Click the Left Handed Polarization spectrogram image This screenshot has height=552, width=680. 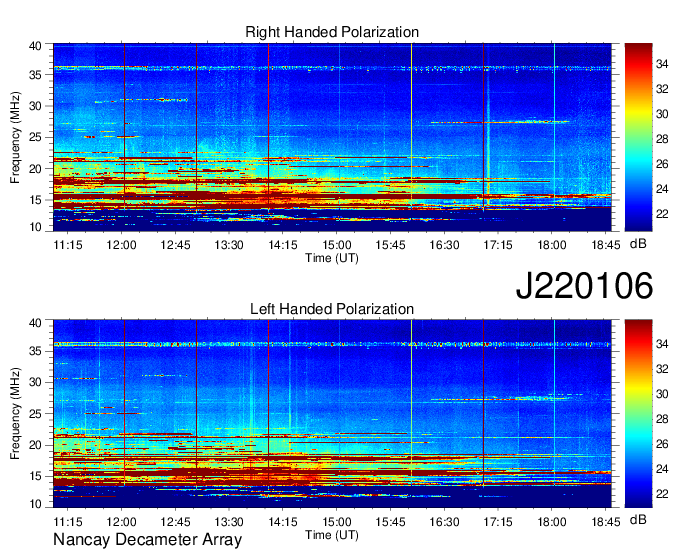(x=332, y=414)
